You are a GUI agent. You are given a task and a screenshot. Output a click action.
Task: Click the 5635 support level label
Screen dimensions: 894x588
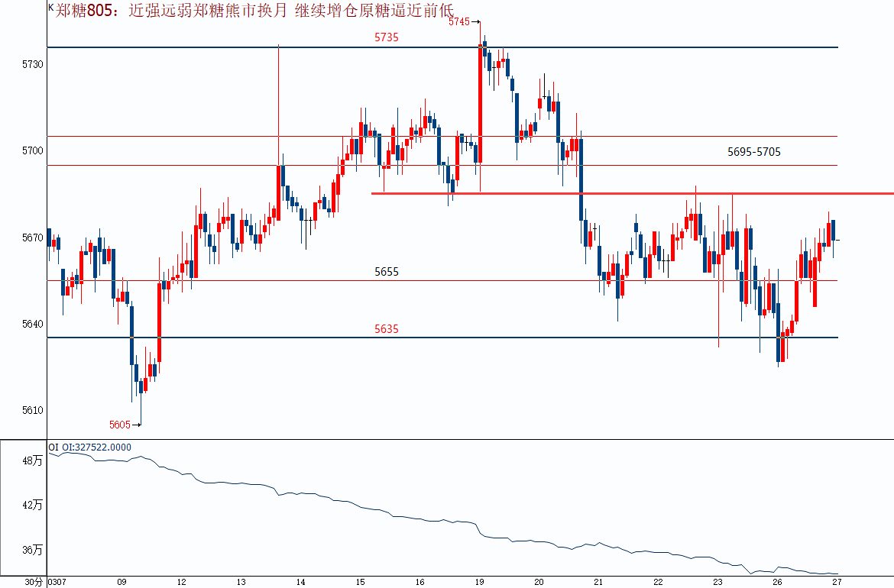[387, 329]
